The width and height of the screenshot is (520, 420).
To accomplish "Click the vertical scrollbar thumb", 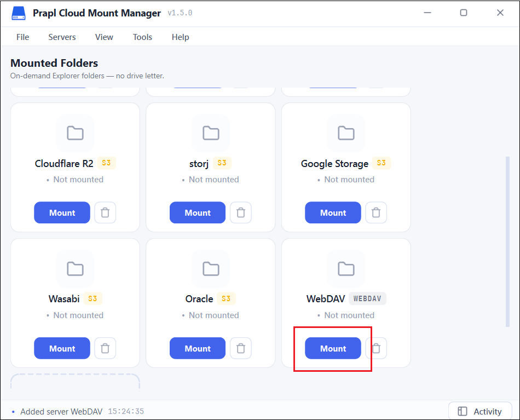I will pyautogui.click(x=507, y=241).
